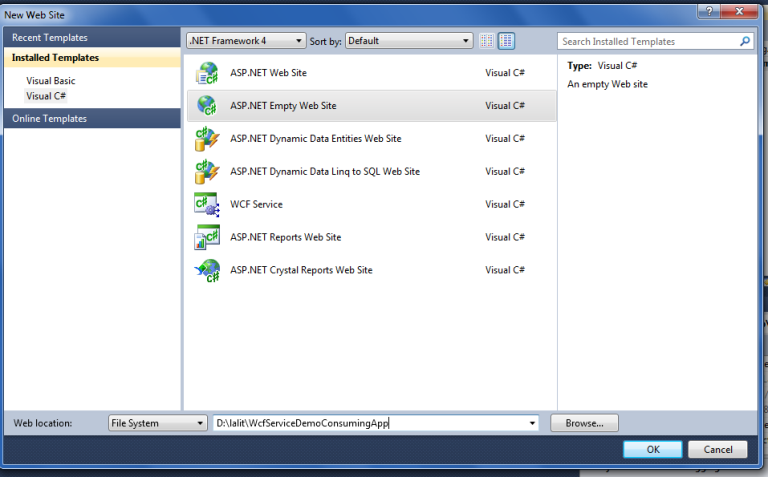
Task: Select the 'ASP.NET Web Site' template name
Action: tap(268, 73)
